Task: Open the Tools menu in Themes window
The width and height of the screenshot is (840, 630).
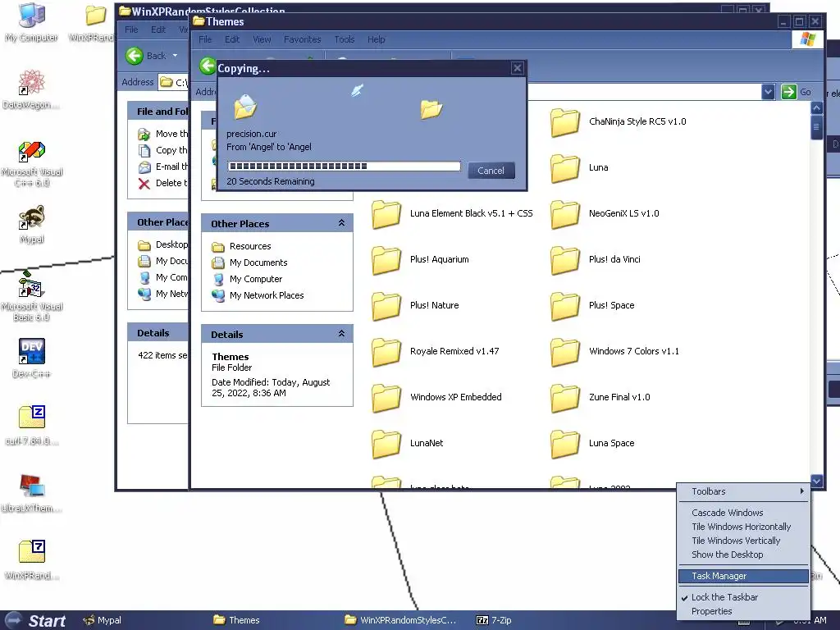Action: click(345, 39)
